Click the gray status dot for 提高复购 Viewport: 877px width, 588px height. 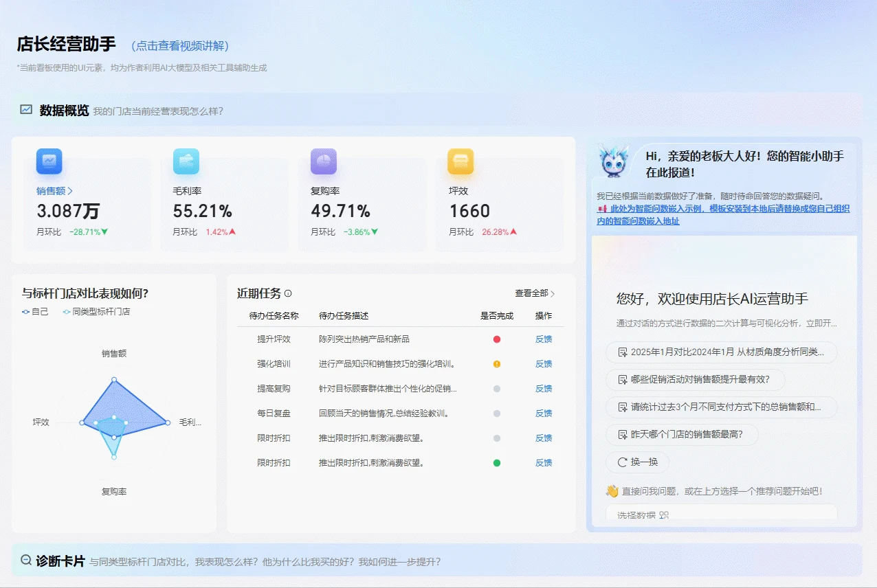click(497, 389)
